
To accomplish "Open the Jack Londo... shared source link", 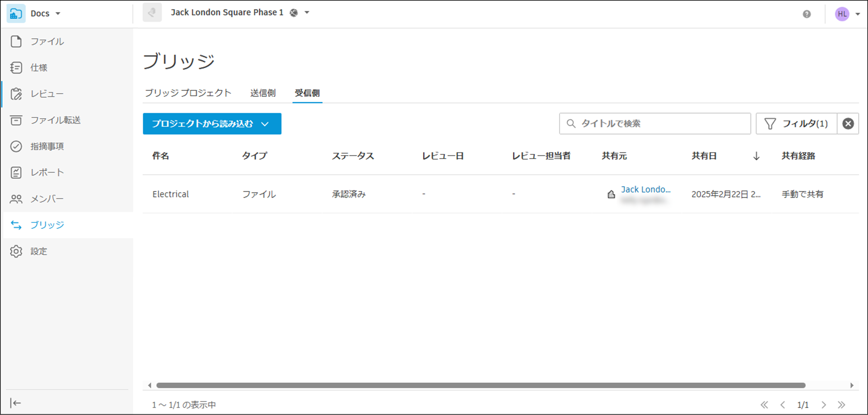I will click(x=645, y=189).
